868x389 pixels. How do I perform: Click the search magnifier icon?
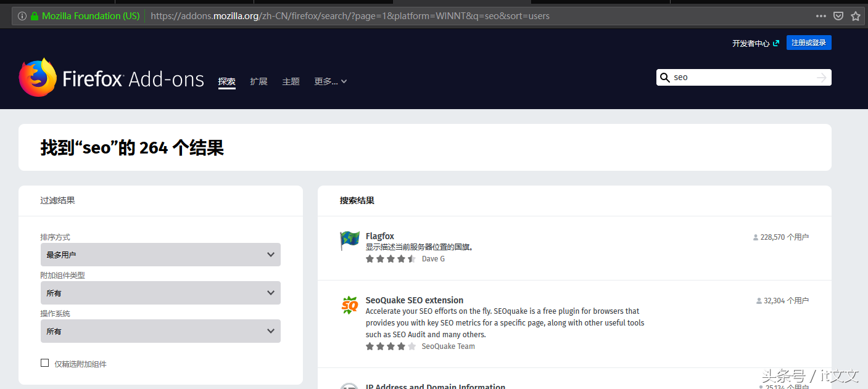[x=665, y=77]
